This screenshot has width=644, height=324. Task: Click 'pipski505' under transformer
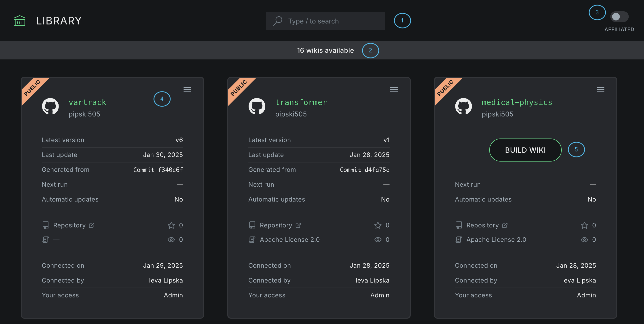291,114
